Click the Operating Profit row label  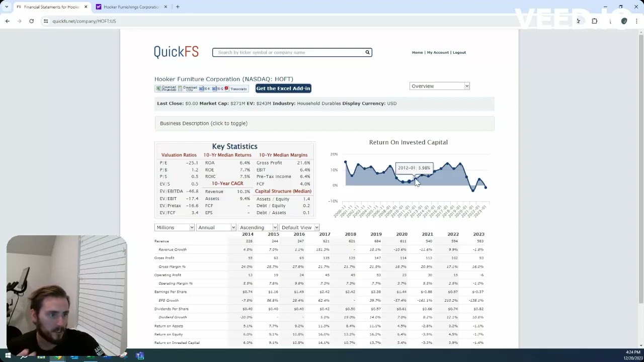click(168, 275)
